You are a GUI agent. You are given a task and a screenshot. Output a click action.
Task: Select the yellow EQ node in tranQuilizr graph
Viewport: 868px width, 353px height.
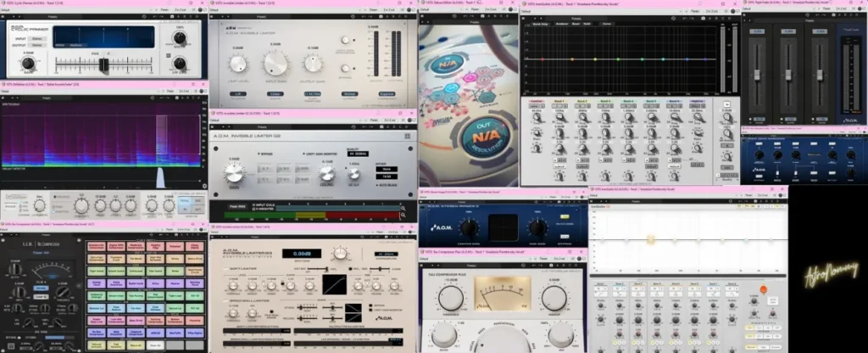(595, 59)
